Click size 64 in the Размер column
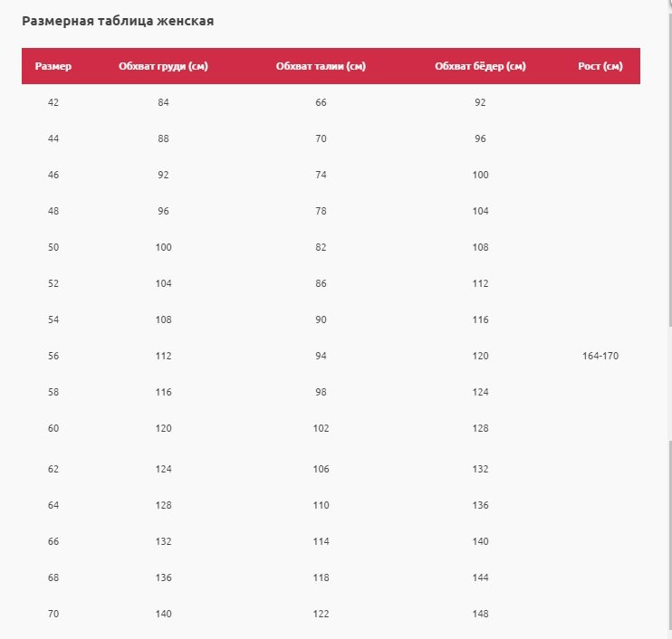This screenshot has height=639, width=672. (x=53, y=505)
